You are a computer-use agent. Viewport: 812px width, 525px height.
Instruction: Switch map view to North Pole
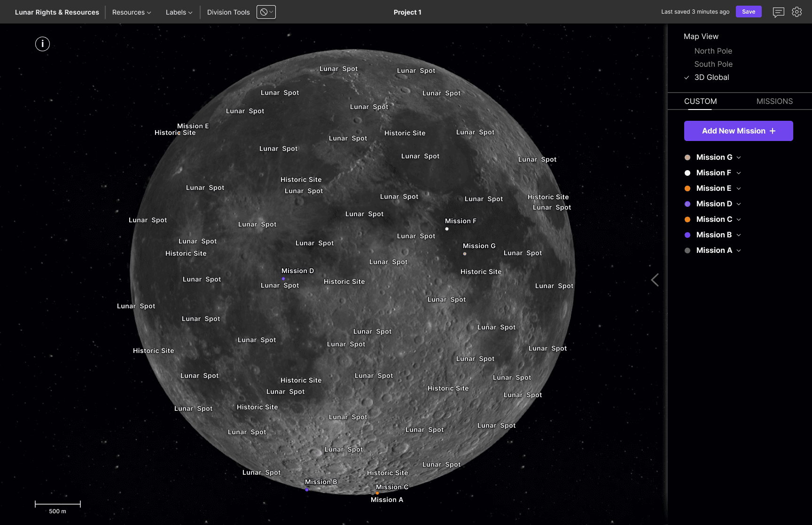713,51
